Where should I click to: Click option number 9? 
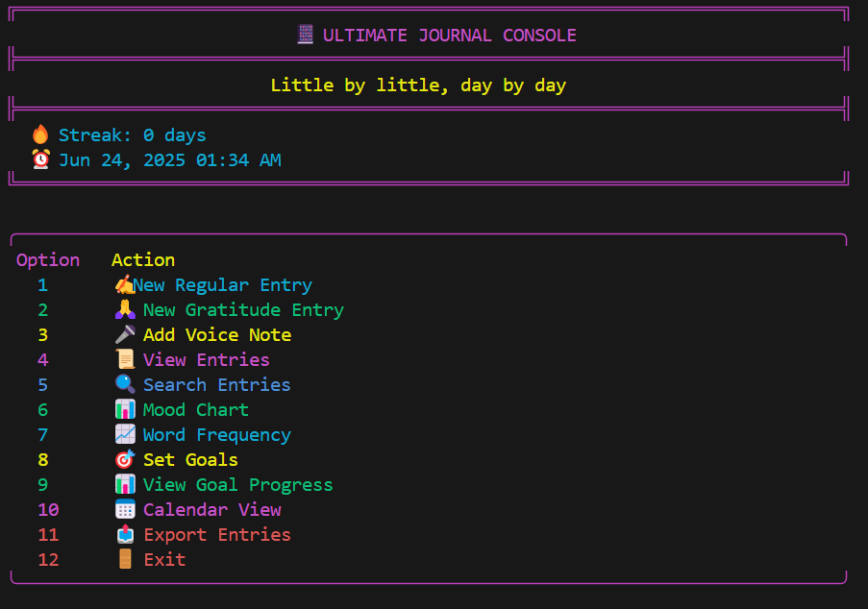pos(42,485)
